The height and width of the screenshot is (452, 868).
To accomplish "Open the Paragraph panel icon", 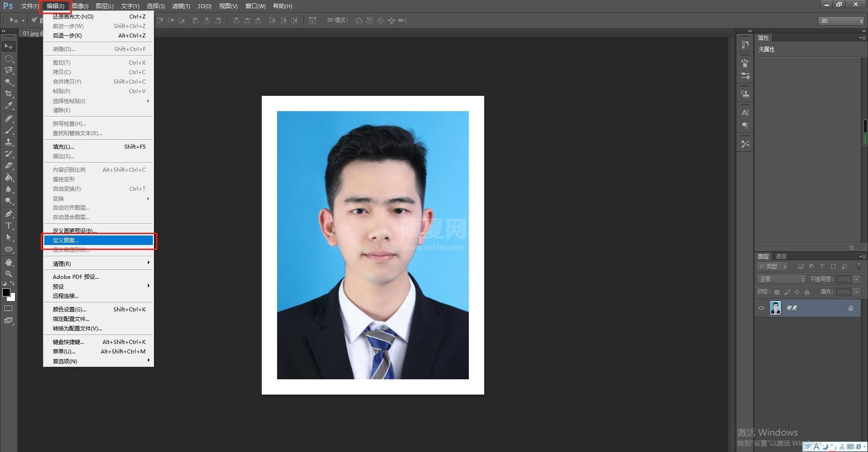I will click(745, 125).
